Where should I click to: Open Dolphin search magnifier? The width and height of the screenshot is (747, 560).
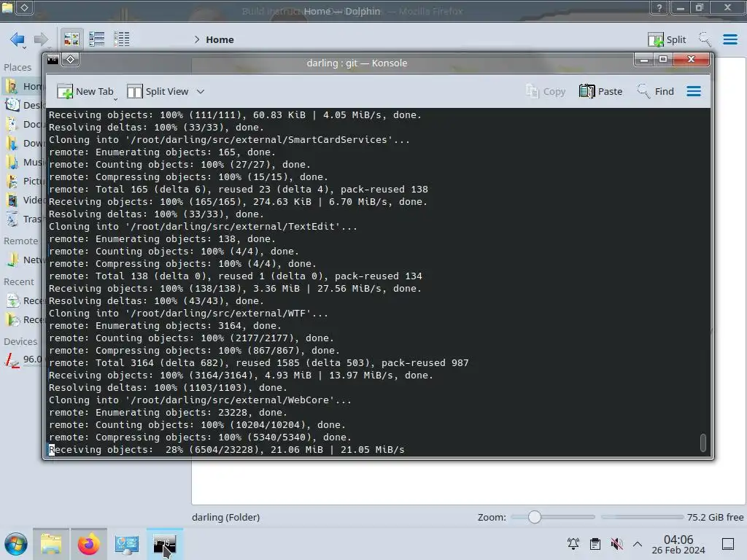pyautogui.click(x=705, y=39)
